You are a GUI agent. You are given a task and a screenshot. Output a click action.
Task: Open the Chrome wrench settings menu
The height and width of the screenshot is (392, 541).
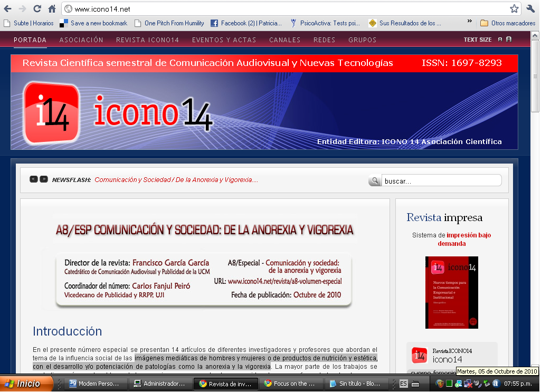[531, 9]
